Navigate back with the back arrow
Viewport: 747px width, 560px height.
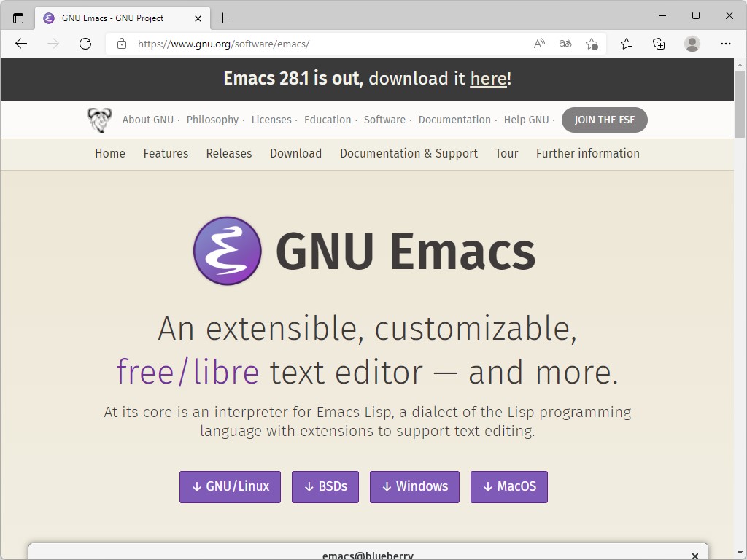[20, 44]
